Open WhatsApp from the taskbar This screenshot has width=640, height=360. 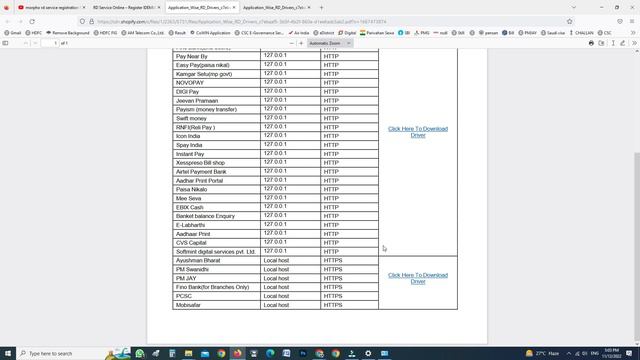(140, 353)
